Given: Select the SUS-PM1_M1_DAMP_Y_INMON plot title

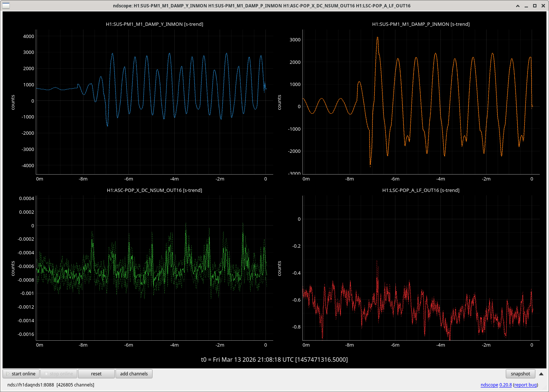Looking at the screenshot, I should (x=154, y=24).
